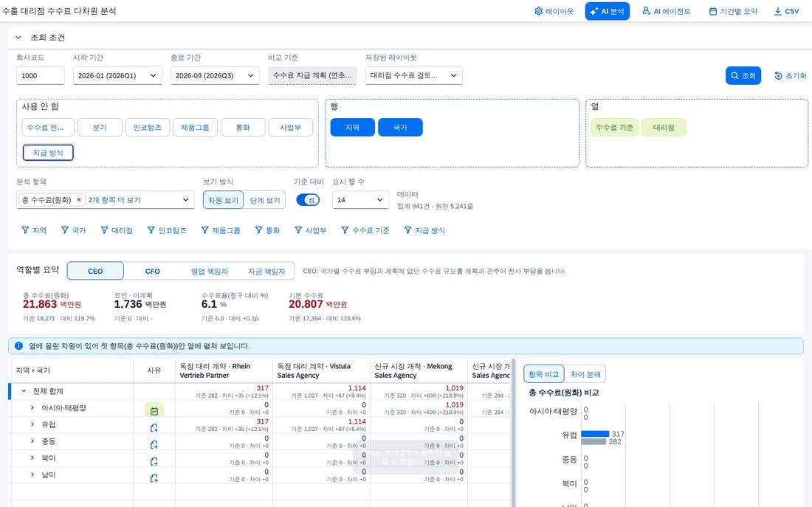Click the 조회 search magnifier button

pos(743,75)
